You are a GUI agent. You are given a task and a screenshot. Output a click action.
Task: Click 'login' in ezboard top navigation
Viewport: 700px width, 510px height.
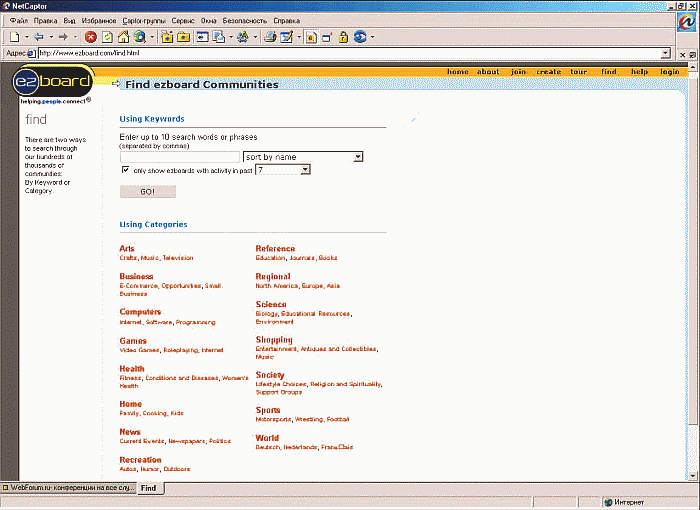[x=669, y=72]
